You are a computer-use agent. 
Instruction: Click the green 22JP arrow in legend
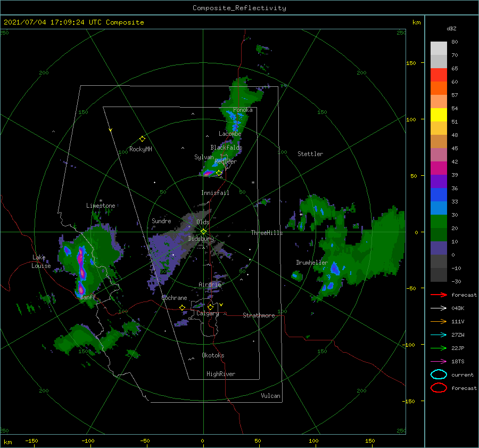coord(439,348)
